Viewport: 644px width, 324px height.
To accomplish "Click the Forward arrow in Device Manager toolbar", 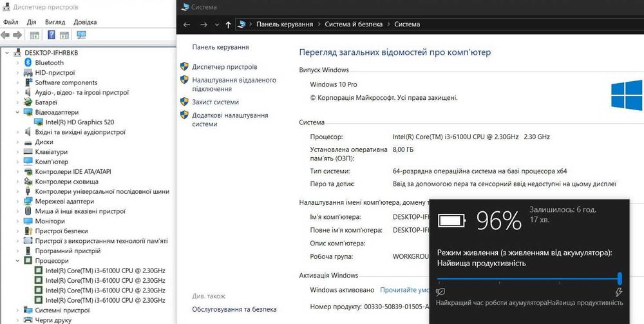I will click(17, 35).
